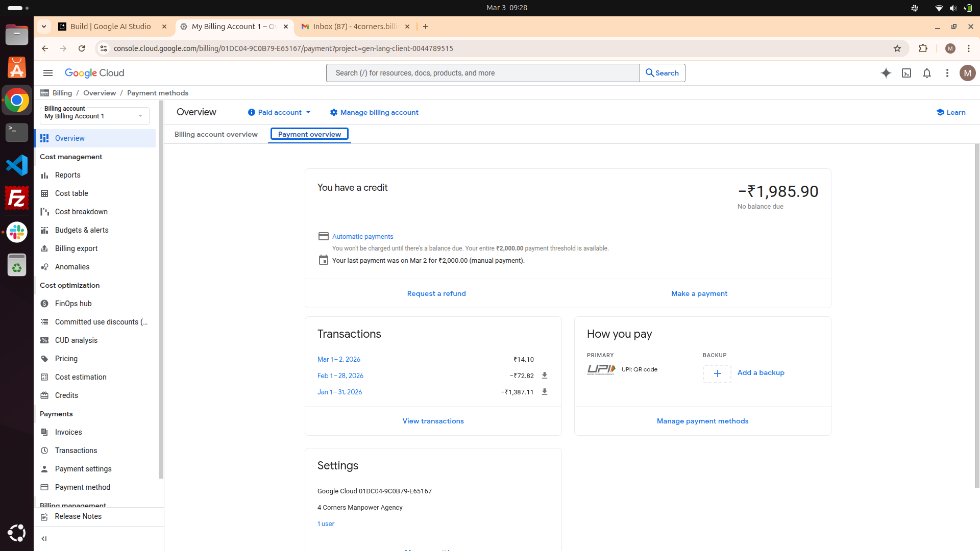
Task: Switch to Billing account overview tab
Action: coord(216,134)
